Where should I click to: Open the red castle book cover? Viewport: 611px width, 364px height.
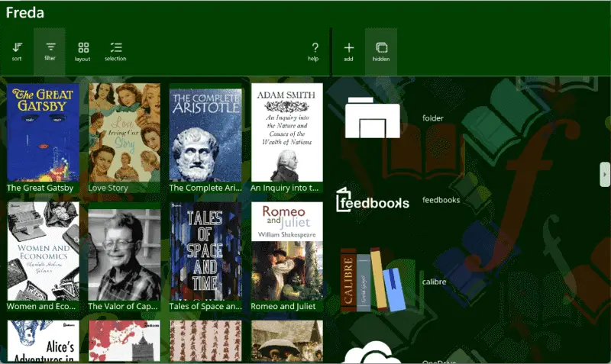pyautogui.click(x=124, y=341)
